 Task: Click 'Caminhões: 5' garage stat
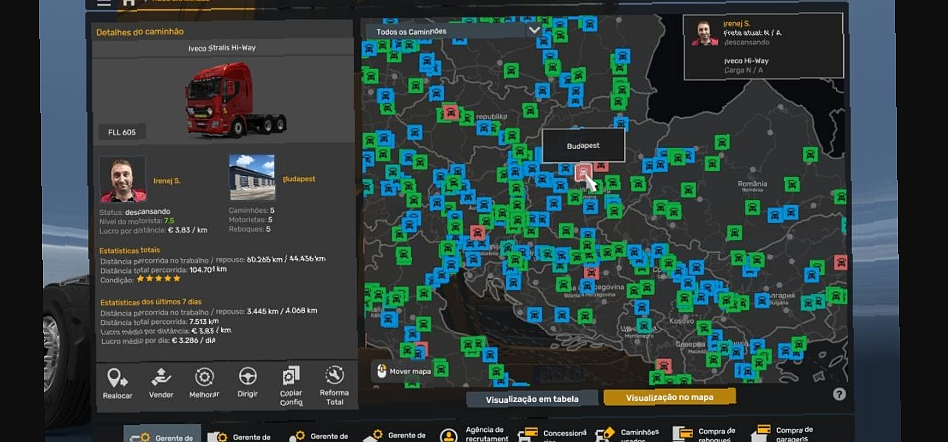252,210
